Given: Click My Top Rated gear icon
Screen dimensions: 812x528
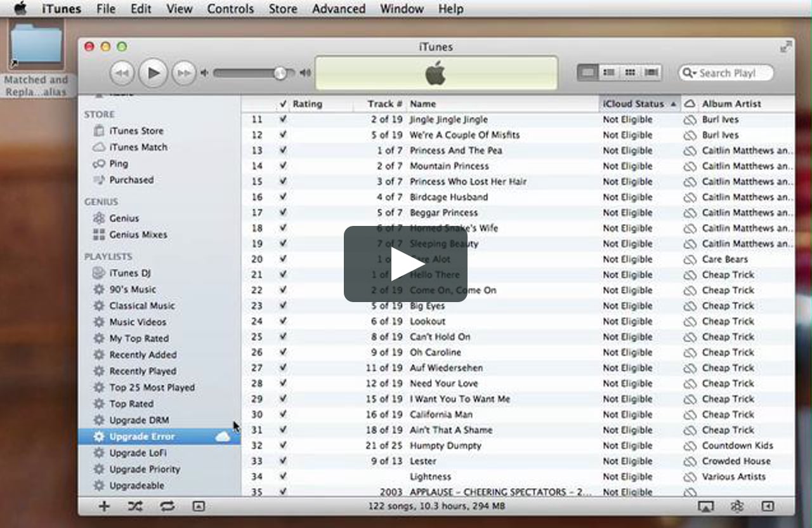Looking at the screenshot, I should (99, 338).
